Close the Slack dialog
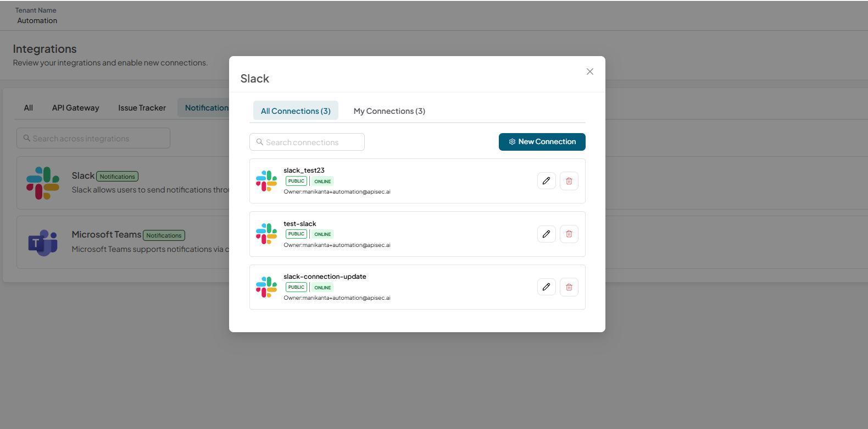868x429 pixels. coord(590,71)
